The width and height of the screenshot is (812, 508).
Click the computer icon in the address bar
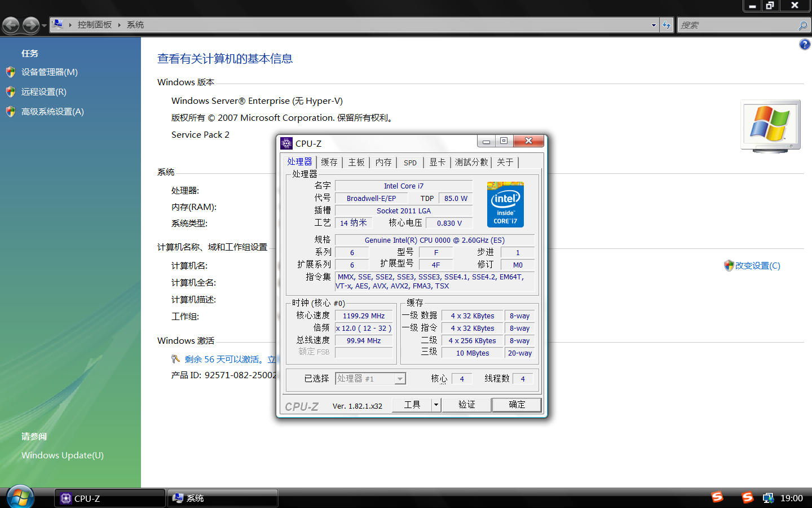[58, 24]
